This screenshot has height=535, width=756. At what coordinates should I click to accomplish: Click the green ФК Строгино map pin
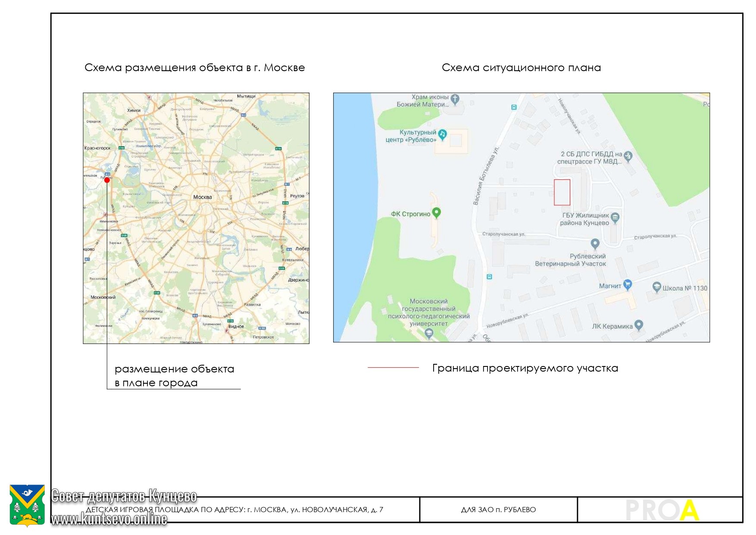pos(436,213)
